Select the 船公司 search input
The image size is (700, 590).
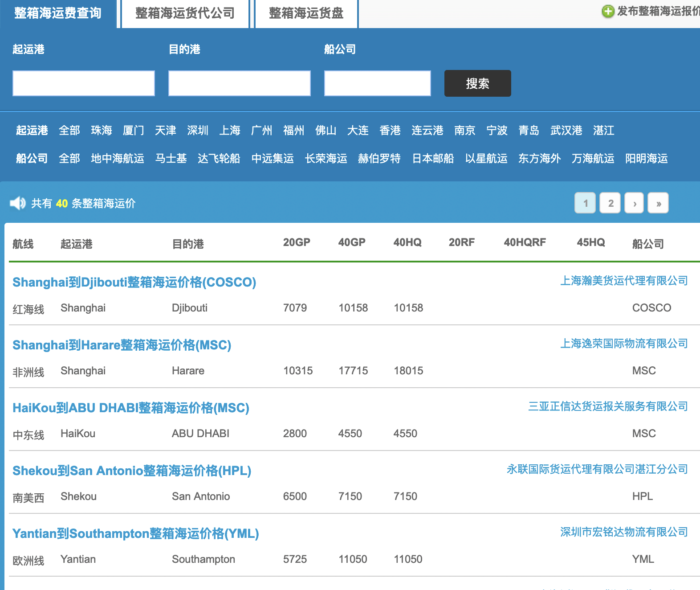pyautogui.click(x=377, y=83)
